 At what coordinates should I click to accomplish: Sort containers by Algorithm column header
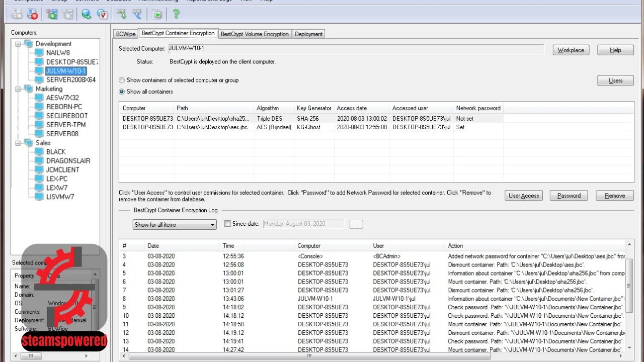(x=274, y=108)
